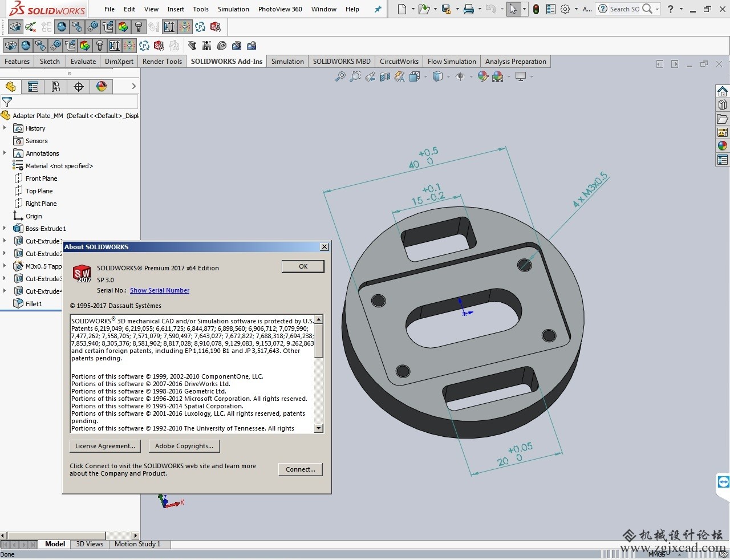Click the patents text vertical scrollbar
730x560 pixels.
pos(319,374)
